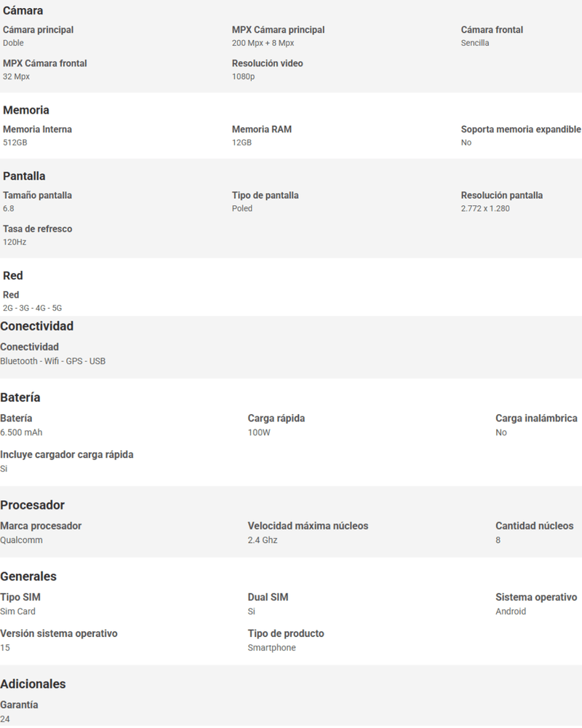This screenshot has width=582, height=728.
Task: Click the Cámara section heading
Action: click(23, 10)
